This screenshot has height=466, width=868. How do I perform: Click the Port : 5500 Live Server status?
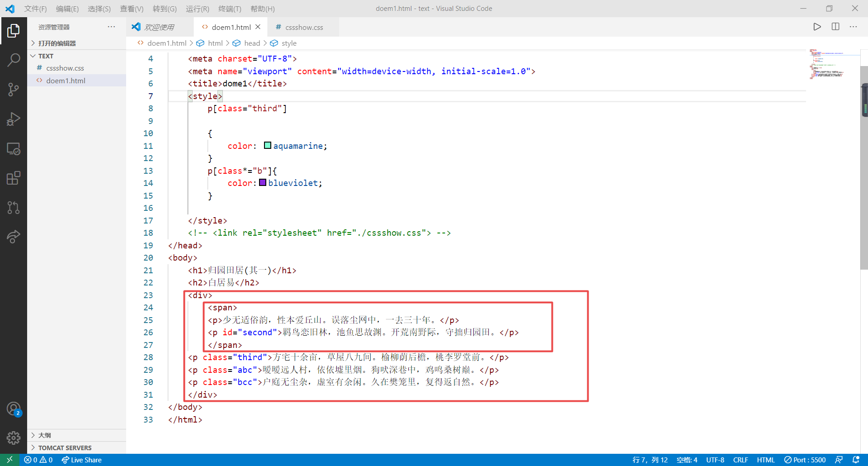tap(805, 460)
